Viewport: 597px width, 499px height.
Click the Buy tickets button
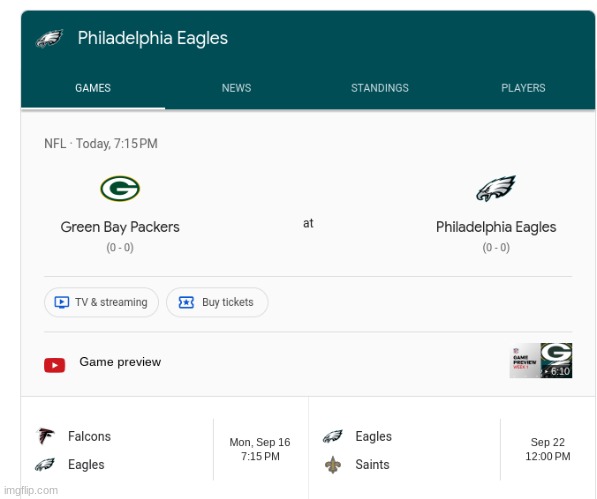point(217,302)
